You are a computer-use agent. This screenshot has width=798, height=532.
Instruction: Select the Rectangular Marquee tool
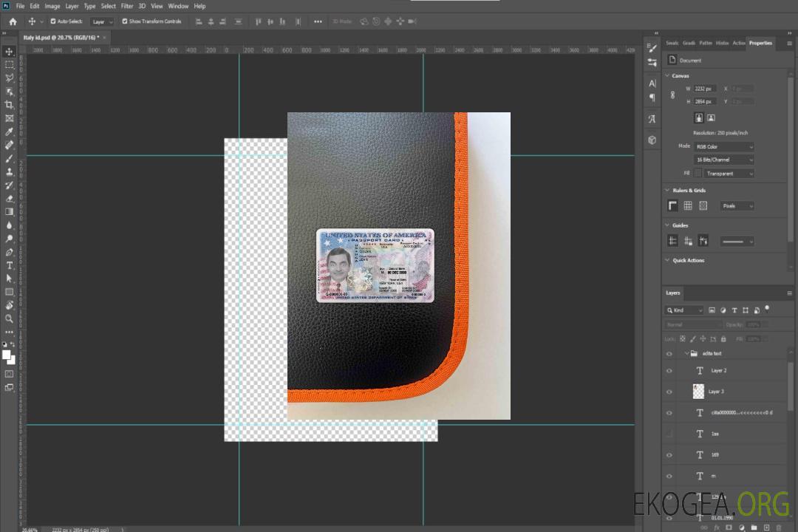coord(10,65)
